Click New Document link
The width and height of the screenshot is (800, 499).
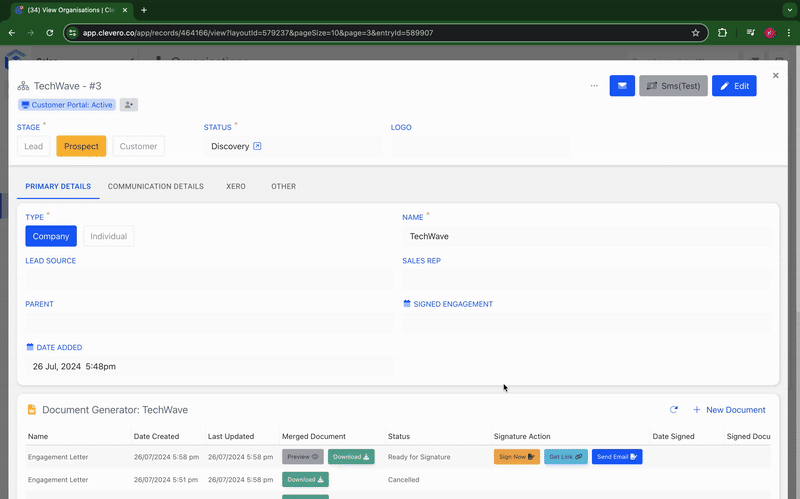click(x=729, y=410)
